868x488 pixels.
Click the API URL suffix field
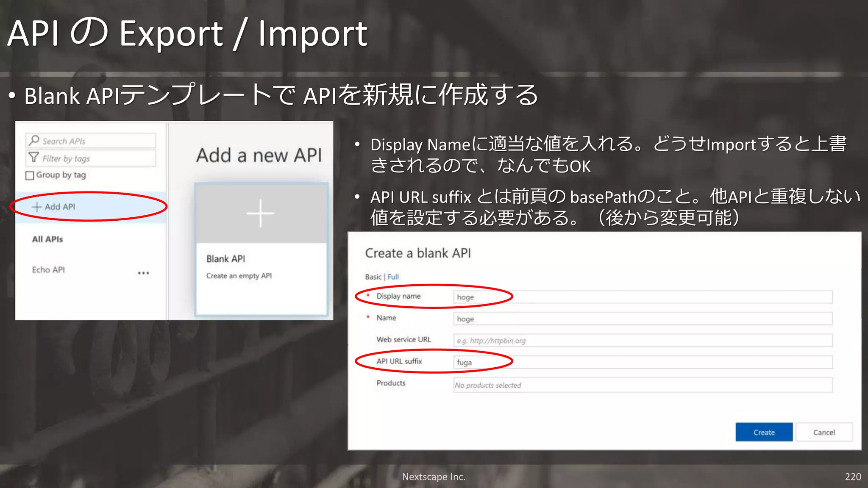(643, 362)
